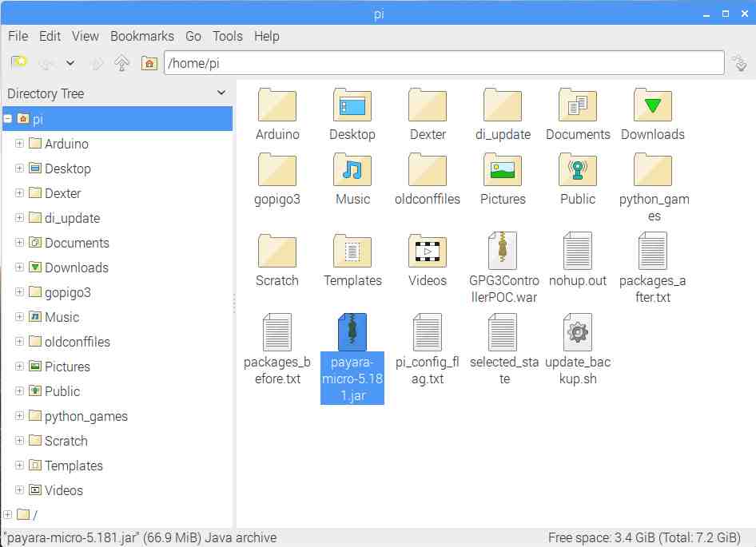The height and width of the screenshot is (547, 756).
Task: Collapse the pi node in directory tree
Action: [8, 119]
